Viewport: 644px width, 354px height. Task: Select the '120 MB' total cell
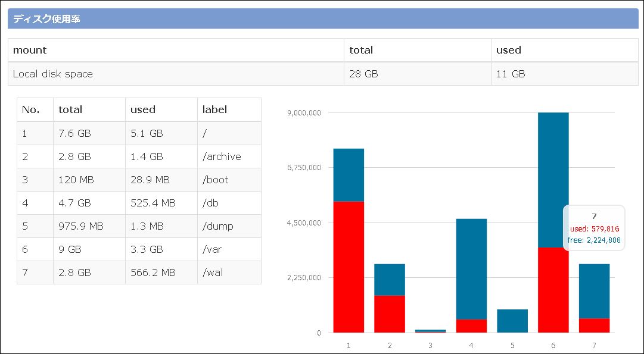pos(89,180)
